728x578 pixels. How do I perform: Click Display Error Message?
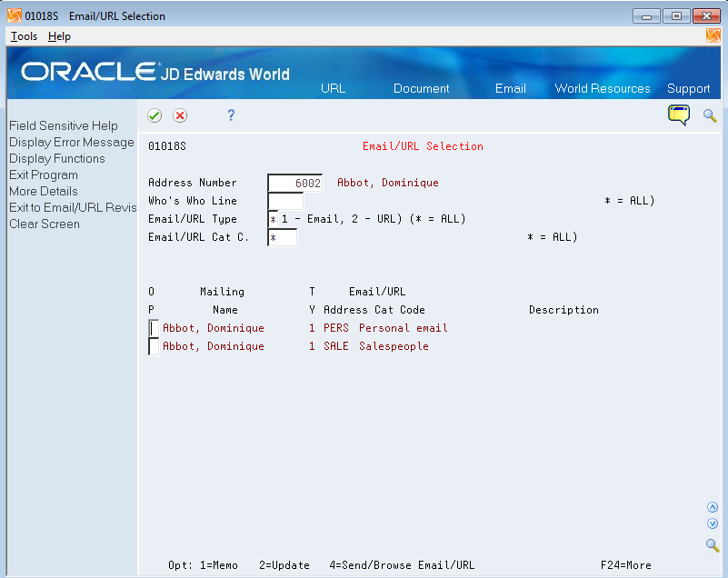72,142
